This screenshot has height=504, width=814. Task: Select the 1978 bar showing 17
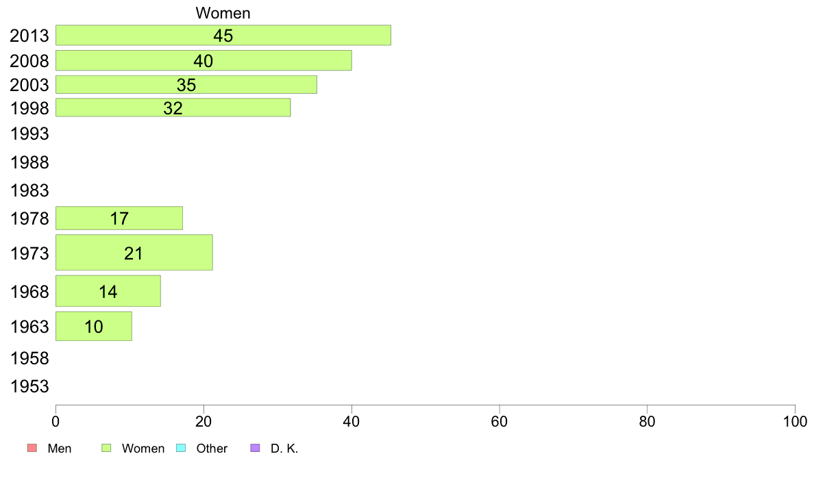(119, 218)
